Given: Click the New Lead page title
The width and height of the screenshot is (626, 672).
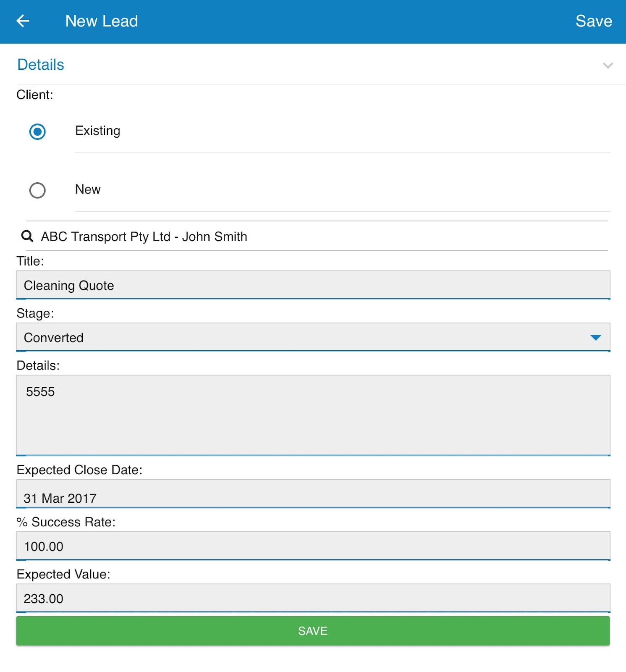Looking at the screenshot, I should pyautogui.click(x=102, y=21).
